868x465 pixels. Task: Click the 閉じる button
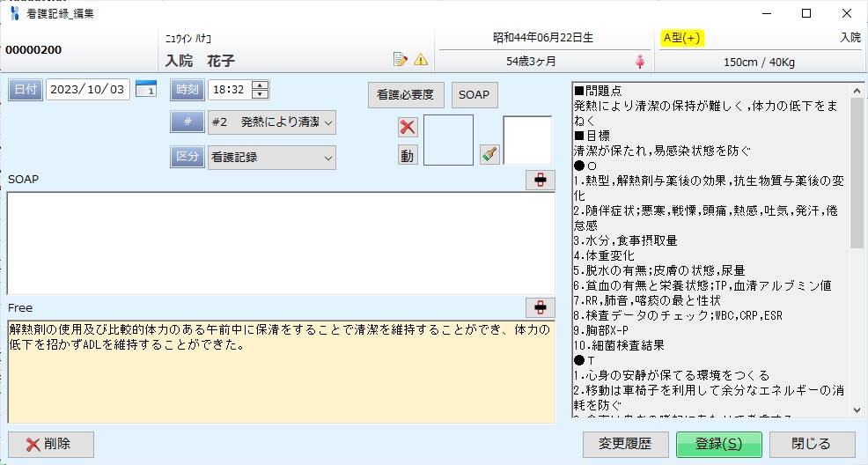(812, 444)
